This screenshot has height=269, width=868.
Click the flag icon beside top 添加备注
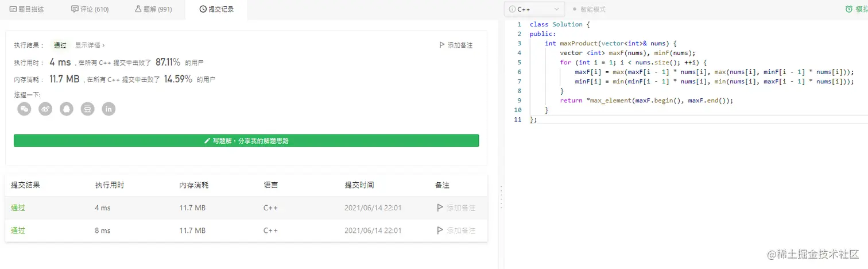point(441,45)
